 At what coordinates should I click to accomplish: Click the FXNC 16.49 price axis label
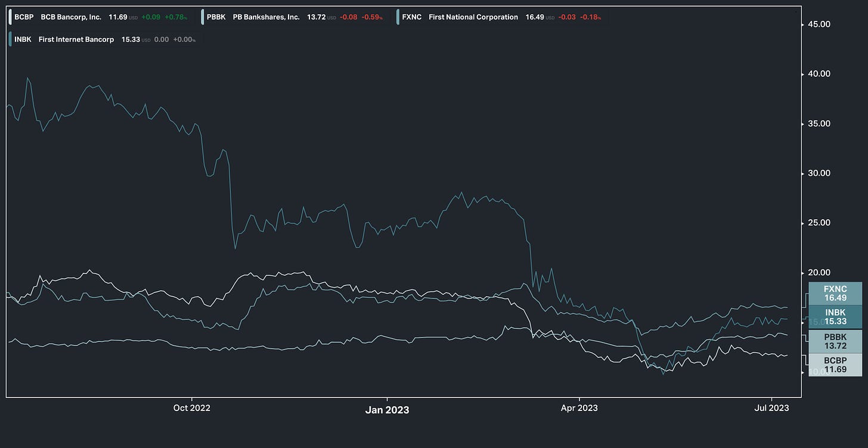pos(835,294)
